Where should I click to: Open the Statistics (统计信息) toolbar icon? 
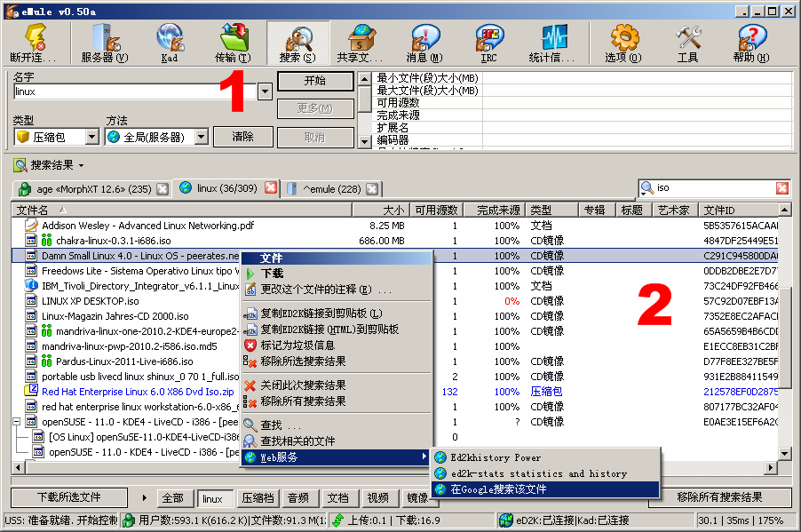coord(552,43)
